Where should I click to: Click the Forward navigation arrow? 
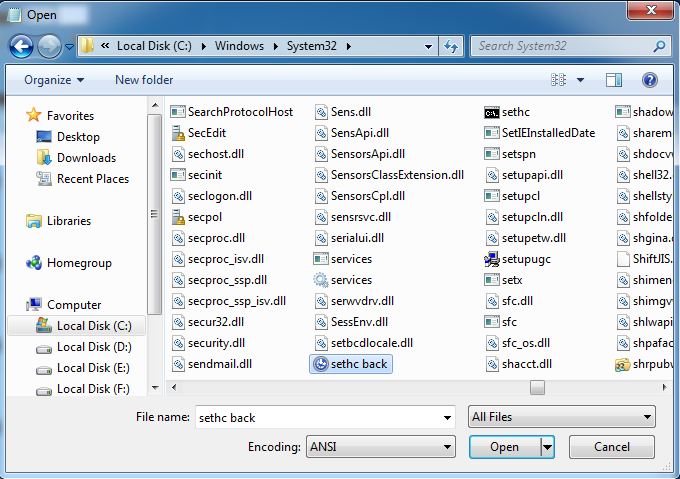(49, 46)
